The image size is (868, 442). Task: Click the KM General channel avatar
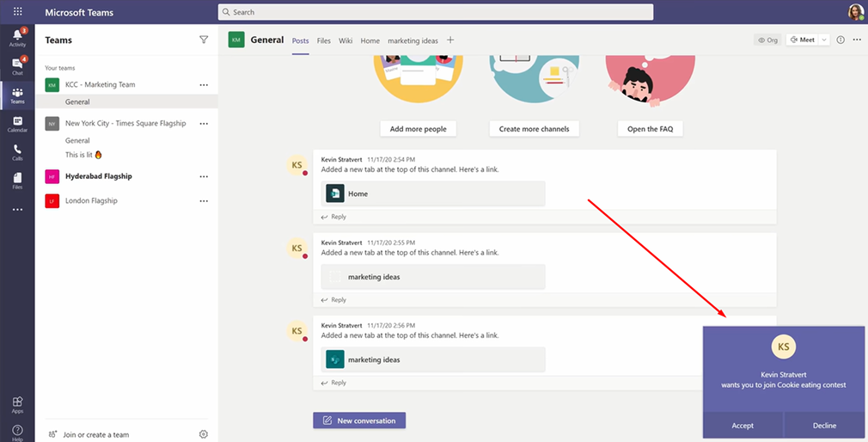pos(236,40)
